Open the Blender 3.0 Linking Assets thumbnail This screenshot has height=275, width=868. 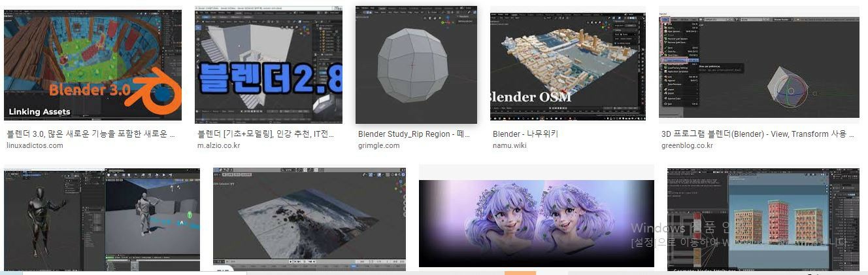[x=93, y=65]
